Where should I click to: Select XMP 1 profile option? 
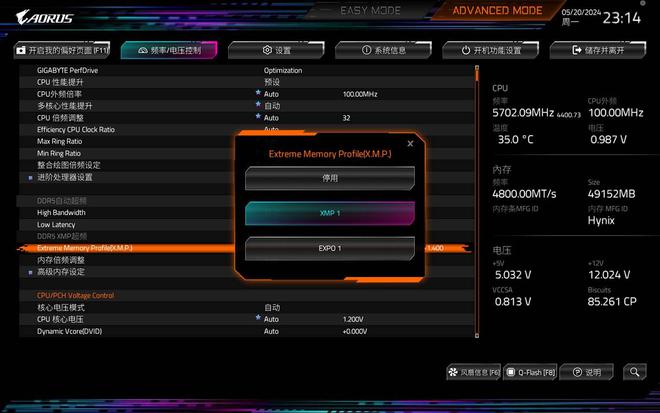point(330,213)
